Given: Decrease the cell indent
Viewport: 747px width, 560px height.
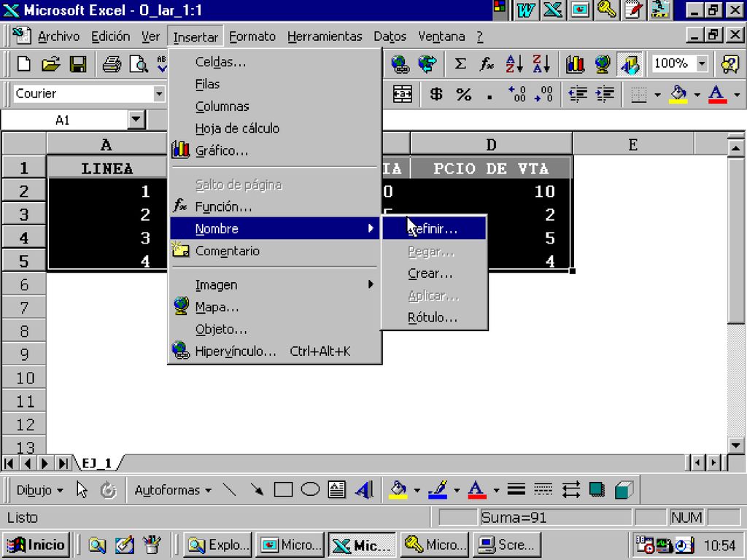Looking at the screenshot, I should (x=578, y=94).
